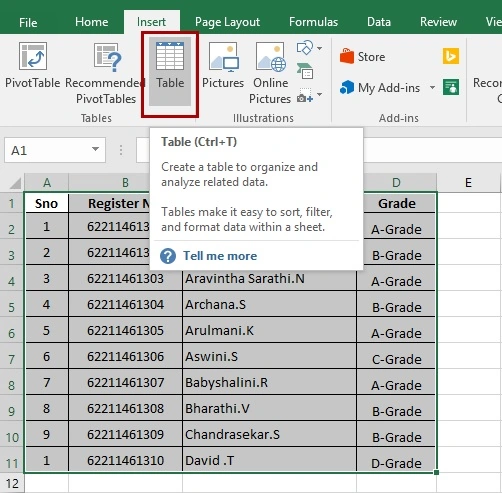Click the Table button in ribbon
Image resolution: width=502 pixels, height=493 pixels.
click(x=170, y=71)
